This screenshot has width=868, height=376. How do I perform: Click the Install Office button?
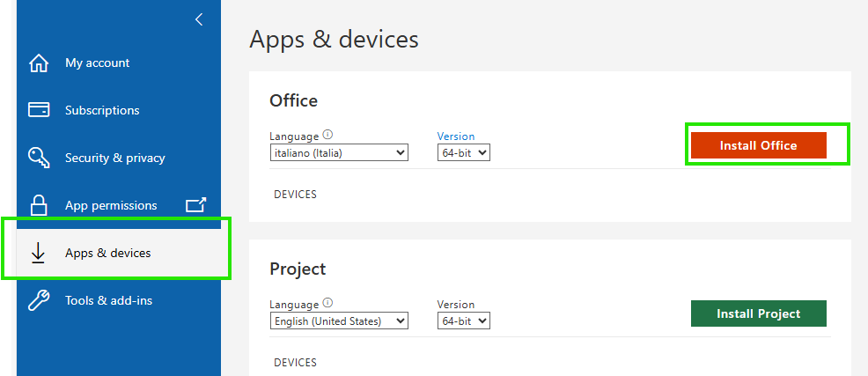(x=758, y=145)
